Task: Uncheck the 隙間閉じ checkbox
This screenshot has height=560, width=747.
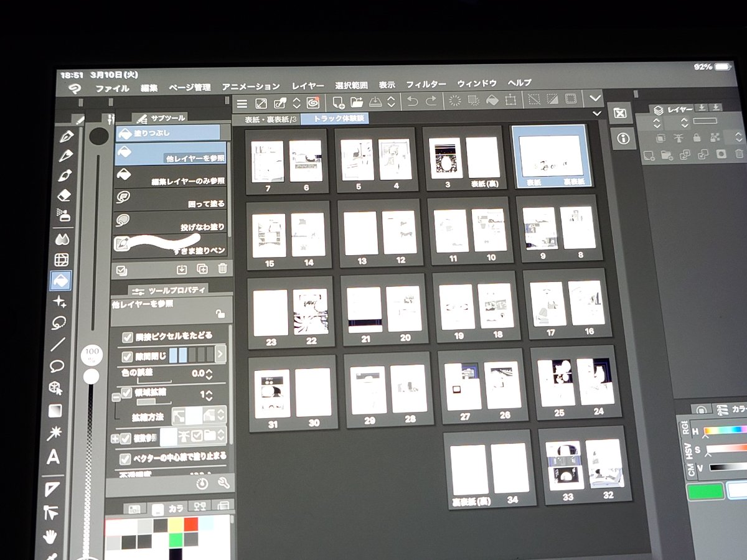Action: point(127,357)
